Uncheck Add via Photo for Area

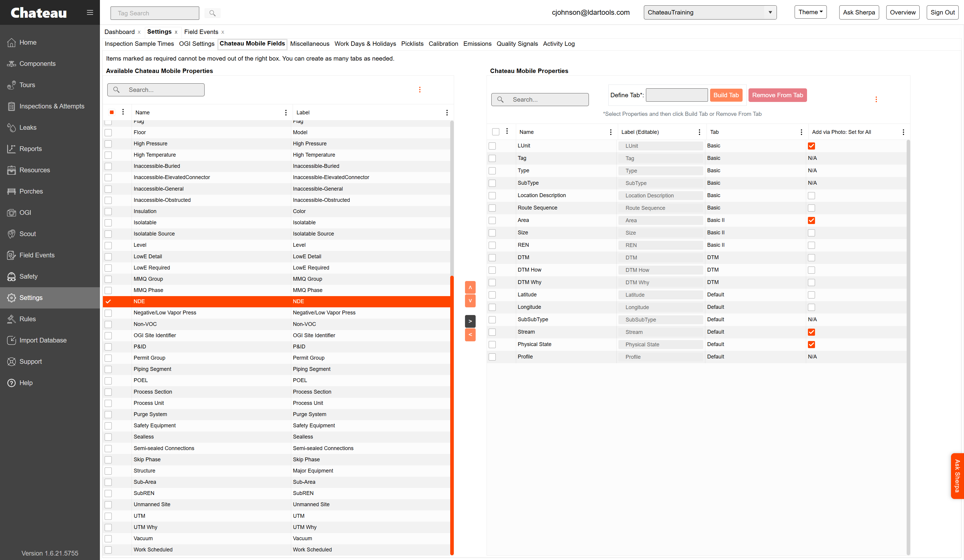click(x=811, y=220)
